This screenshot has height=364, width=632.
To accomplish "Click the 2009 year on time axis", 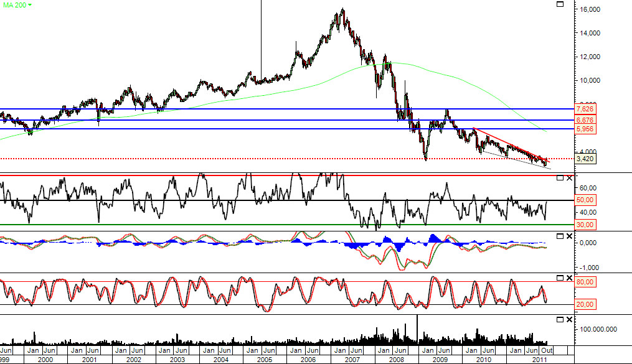I will pos(440,360).
